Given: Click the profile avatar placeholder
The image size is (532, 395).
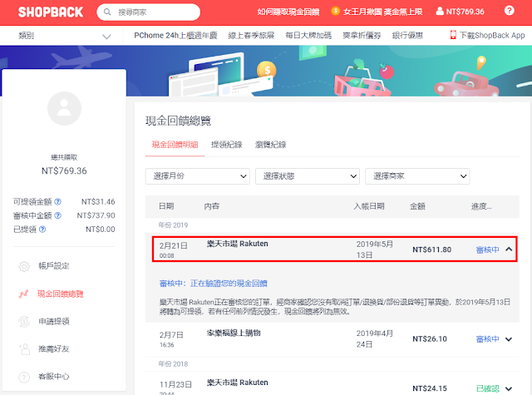Looking at the screenshot, I should pos(64,109).
